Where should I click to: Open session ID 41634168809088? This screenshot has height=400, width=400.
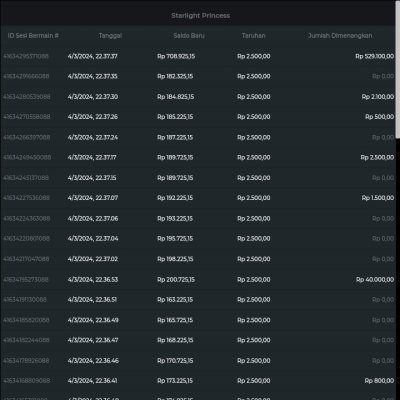27,381
